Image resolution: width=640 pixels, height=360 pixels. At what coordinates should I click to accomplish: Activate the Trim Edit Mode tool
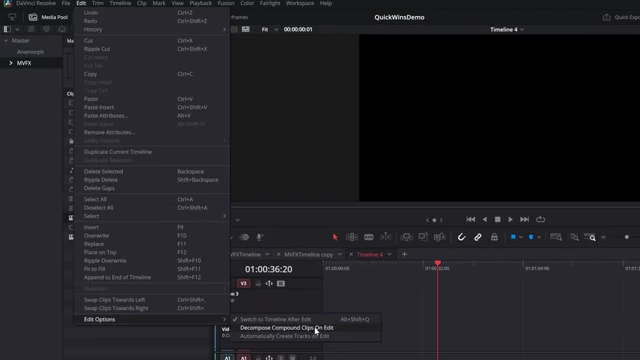tap(352, 237)
